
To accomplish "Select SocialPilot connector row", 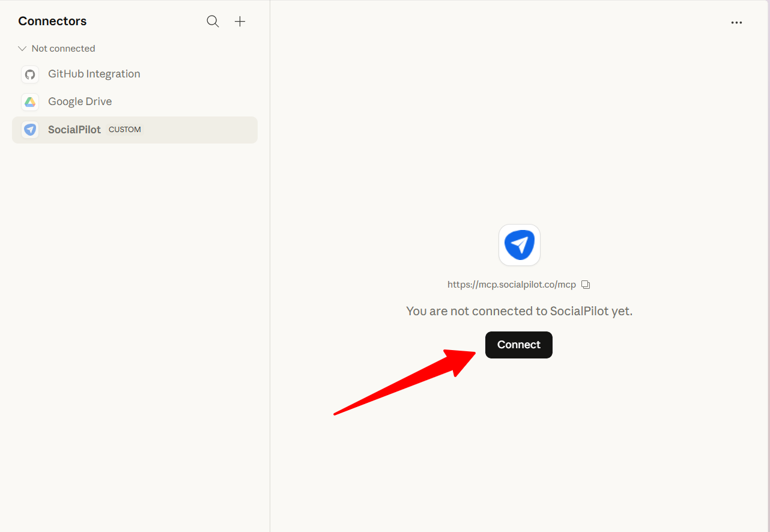I will (x=135, y=130).
